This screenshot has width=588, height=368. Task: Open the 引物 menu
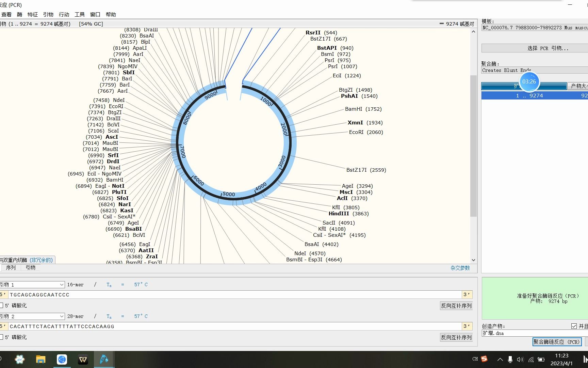coord(48,14)
